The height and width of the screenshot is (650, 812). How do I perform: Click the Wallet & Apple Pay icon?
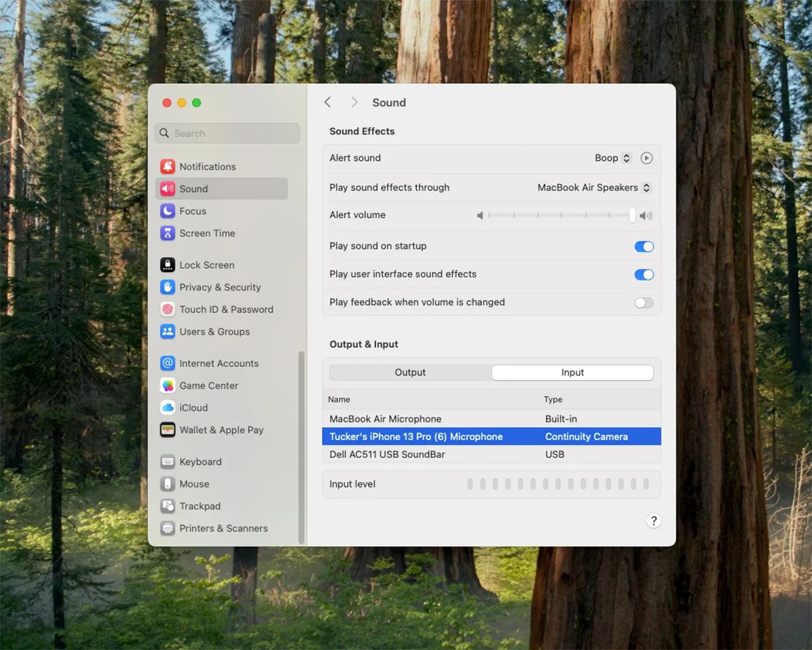point(167,430)
